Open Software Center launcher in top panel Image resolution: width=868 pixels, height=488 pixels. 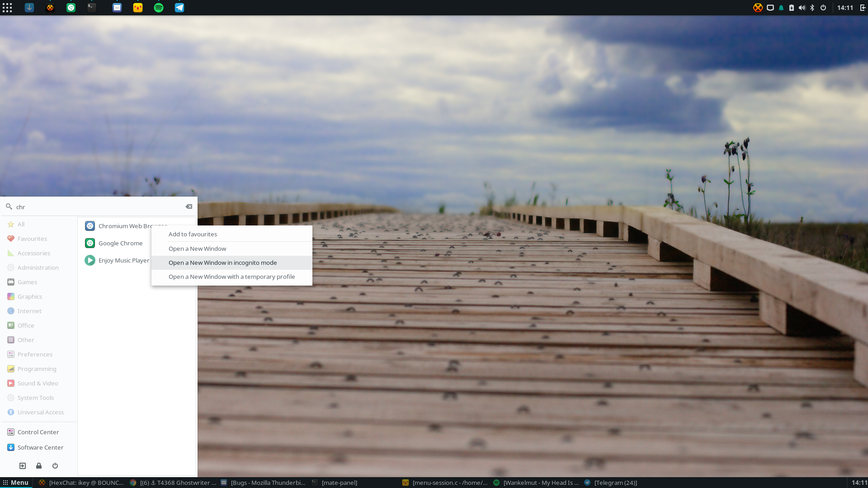pos(29,8)
